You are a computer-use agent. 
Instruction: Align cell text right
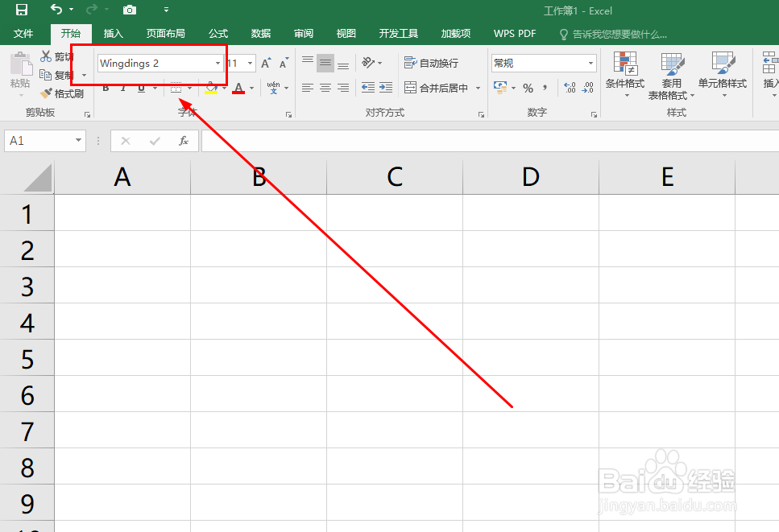click(343, 88)
